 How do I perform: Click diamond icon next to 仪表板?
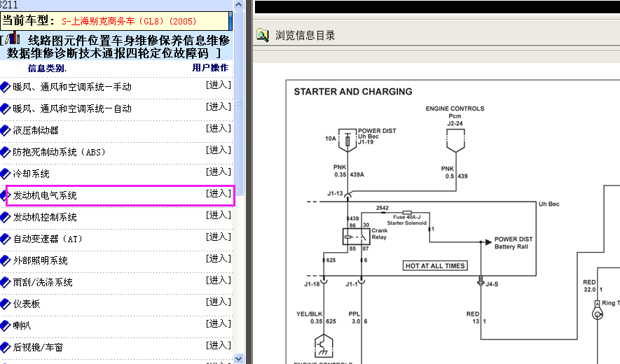point(5,304)
